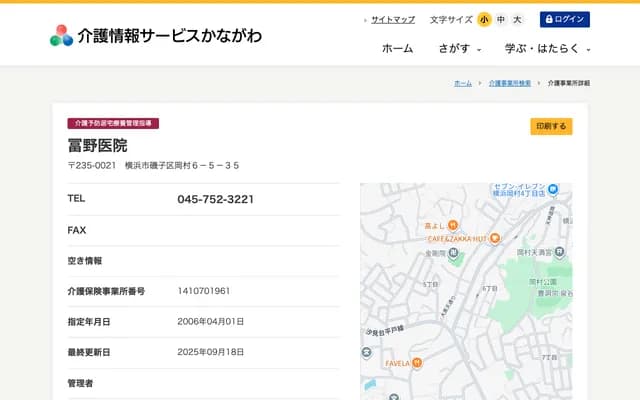Click the 空き情報 label
The width and height of the screenshot is (640, 400).
click(85, 261)
